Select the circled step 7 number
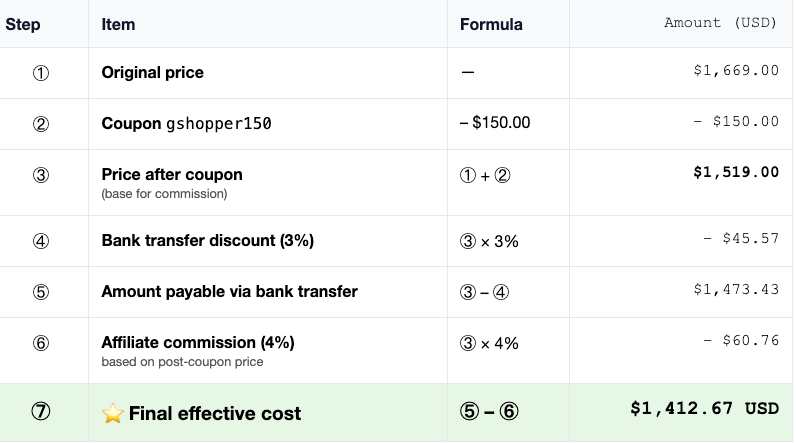Viewport: 796px width, 443px height. click(x=41, y=411)
